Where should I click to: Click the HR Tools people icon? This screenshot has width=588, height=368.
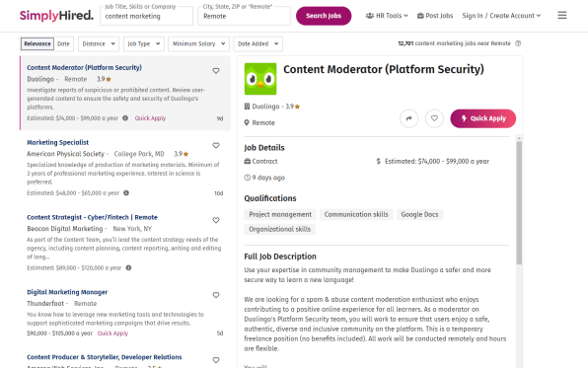tap(370, 16)
